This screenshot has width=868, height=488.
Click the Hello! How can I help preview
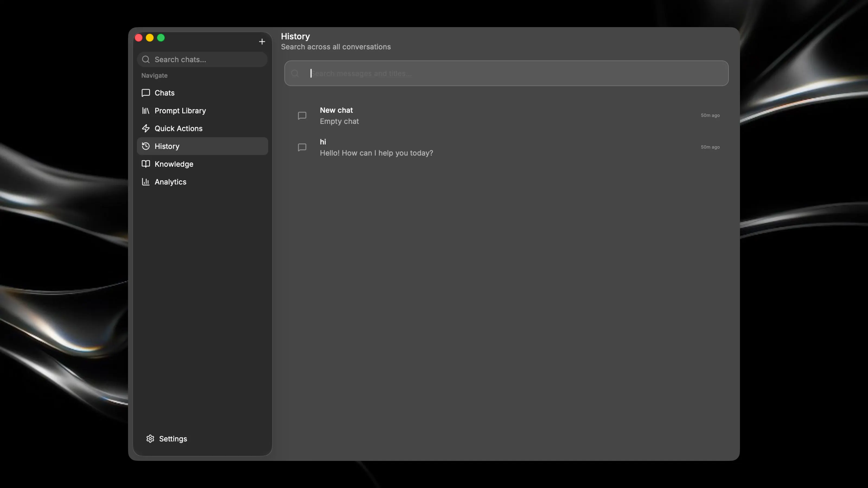376,153
